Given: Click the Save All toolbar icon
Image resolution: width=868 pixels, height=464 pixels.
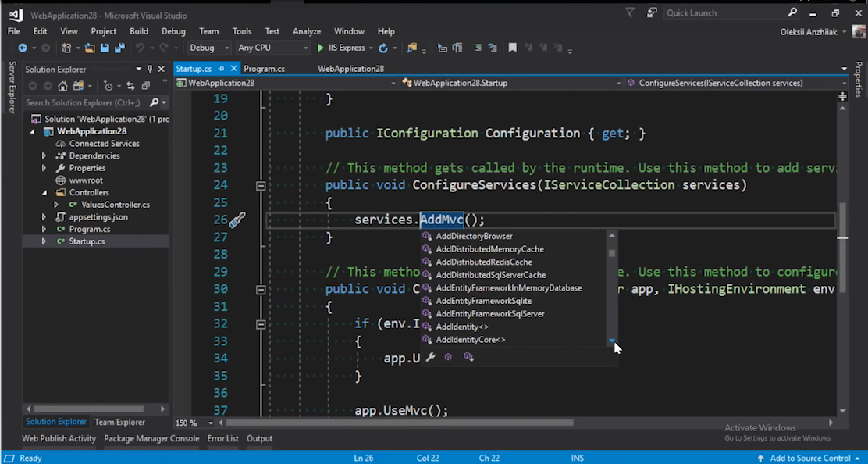Looking at the screenshot, I should pos(119,48).
